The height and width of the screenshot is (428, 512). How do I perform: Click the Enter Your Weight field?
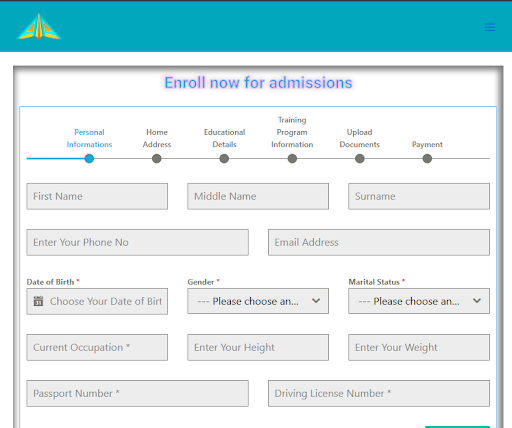click(x=419, y=347)
